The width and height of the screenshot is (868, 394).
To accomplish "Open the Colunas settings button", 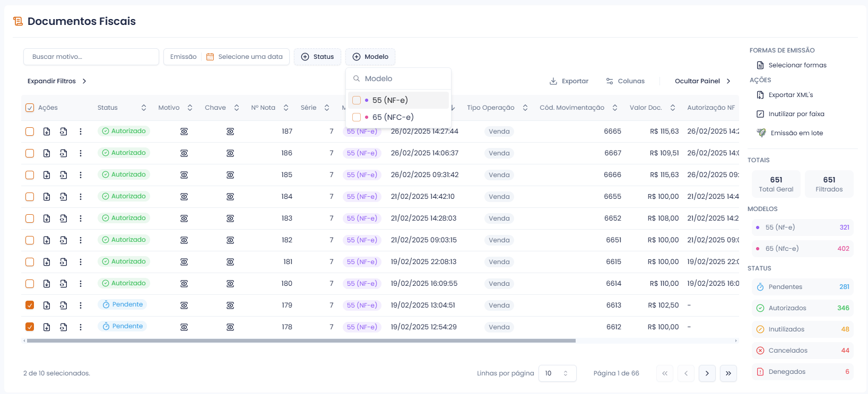I will (625, 81).
